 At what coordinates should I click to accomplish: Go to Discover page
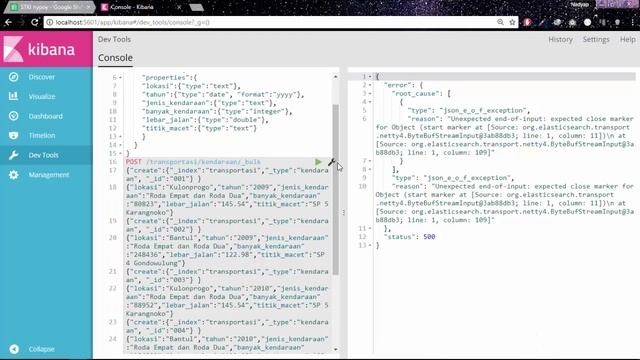(x=42, y=77)
